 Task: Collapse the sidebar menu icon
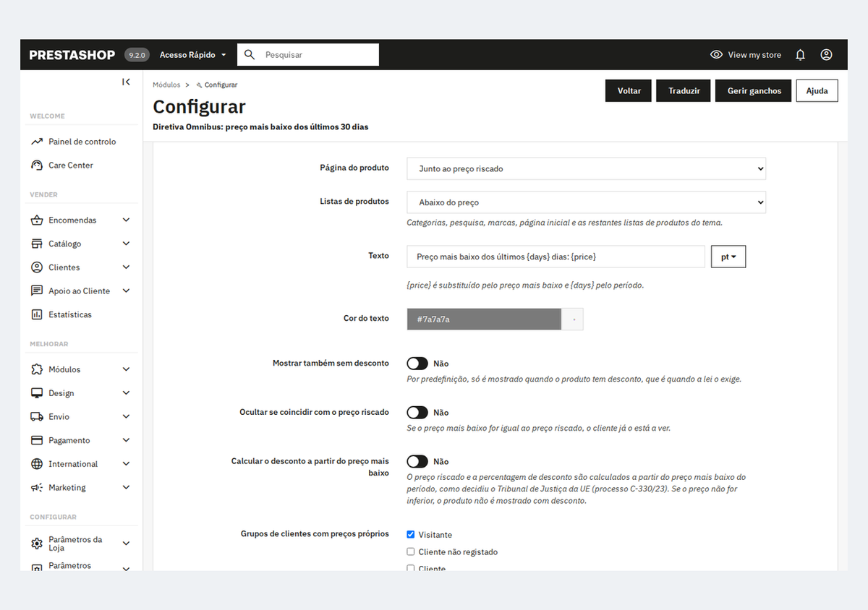pyautogui.click(x=127, y=82)
